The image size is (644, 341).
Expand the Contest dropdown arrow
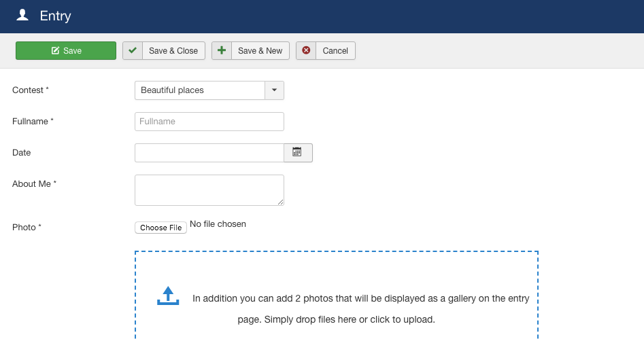274,90
